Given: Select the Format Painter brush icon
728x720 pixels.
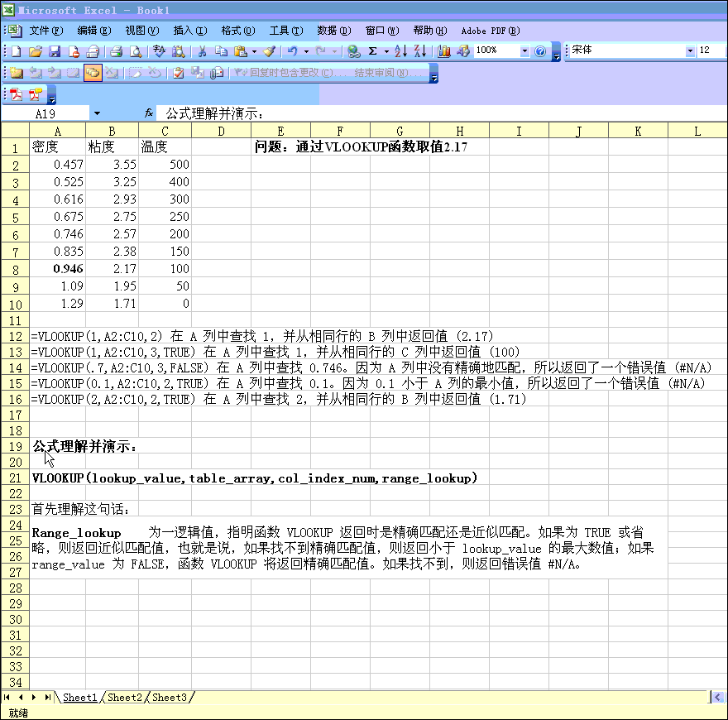Looking at the screenshot, I should click(x=269, y=51).
